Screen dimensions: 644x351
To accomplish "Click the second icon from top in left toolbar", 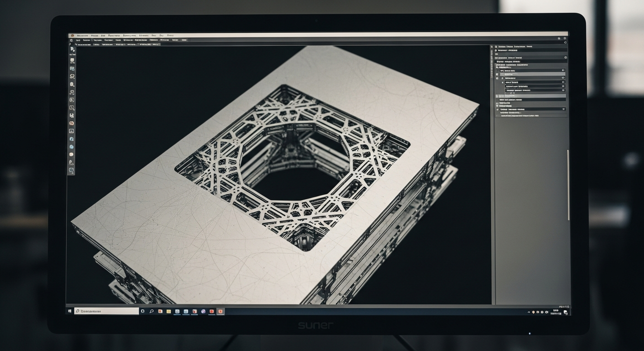I will [x=72, y=60].
